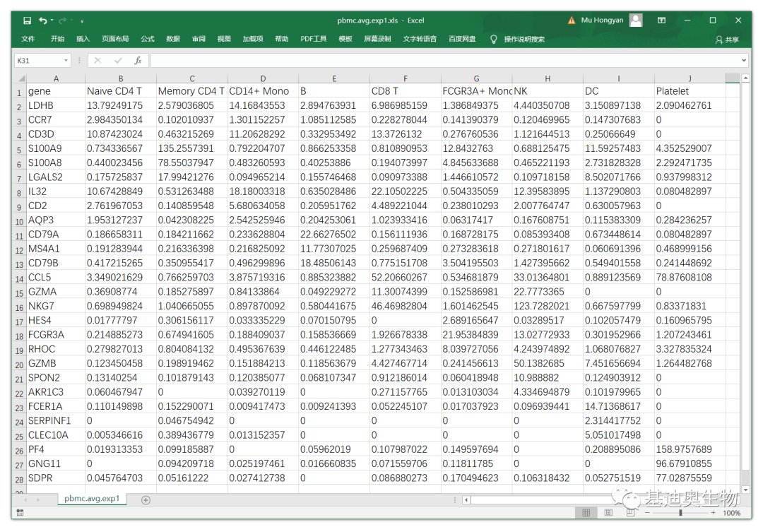Switch to Normal view mode
This screenshot has width=763, height=532.
point(586,513)
